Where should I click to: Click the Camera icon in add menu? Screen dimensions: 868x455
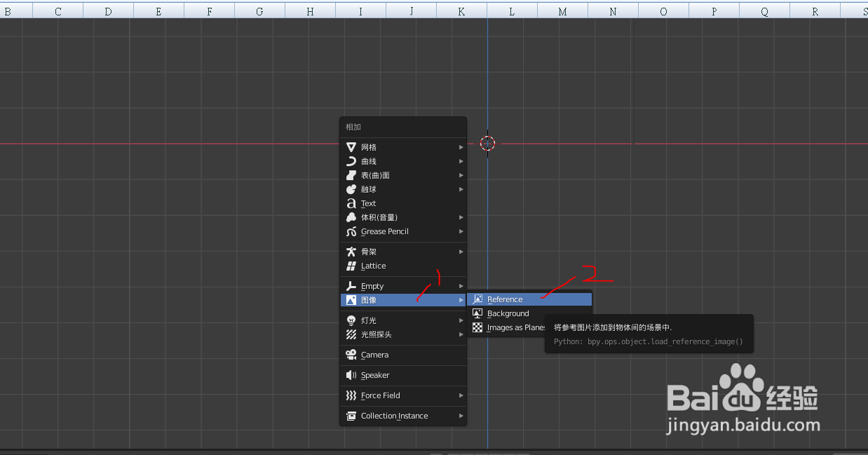[x=351, y=355]
